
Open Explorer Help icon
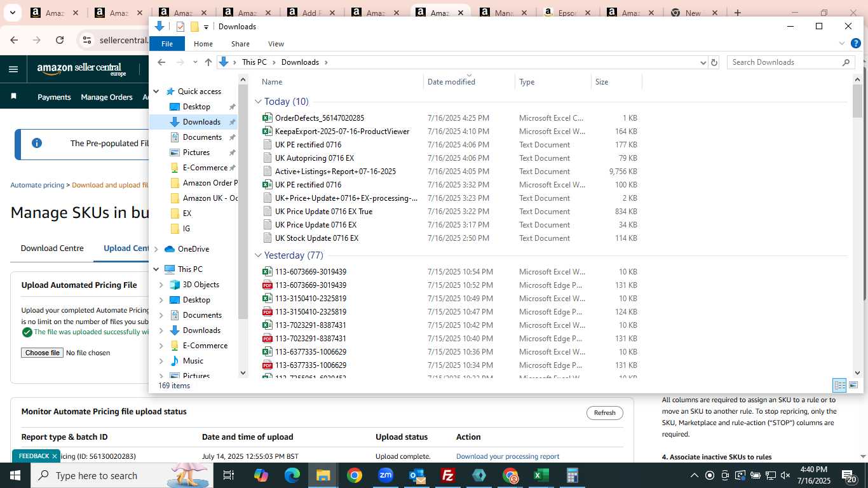(x=855, y=44)
